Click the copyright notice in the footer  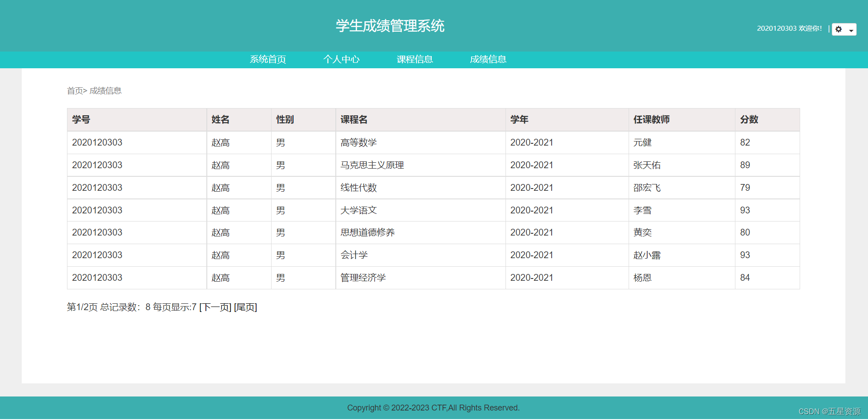coord(434,408)
